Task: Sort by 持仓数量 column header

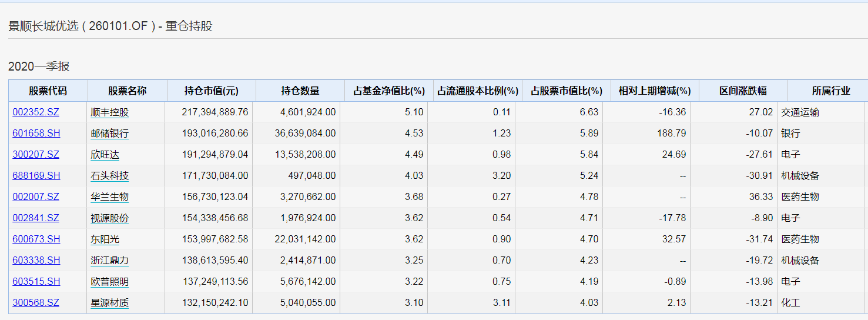Action: pos(300,91)
